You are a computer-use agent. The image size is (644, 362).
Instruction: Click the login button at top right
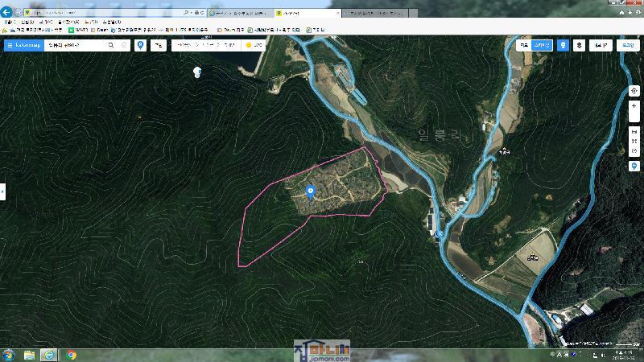coord(627,46)
